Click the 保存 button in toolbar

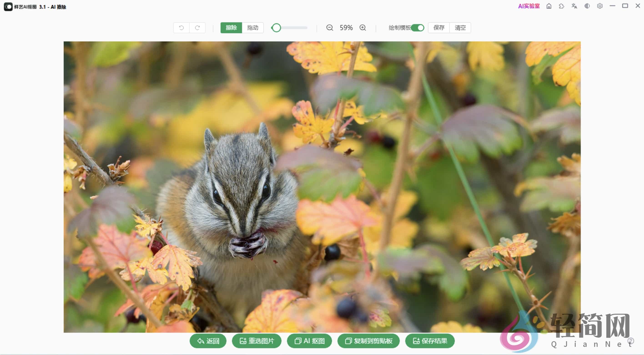[x=439, y=28]
